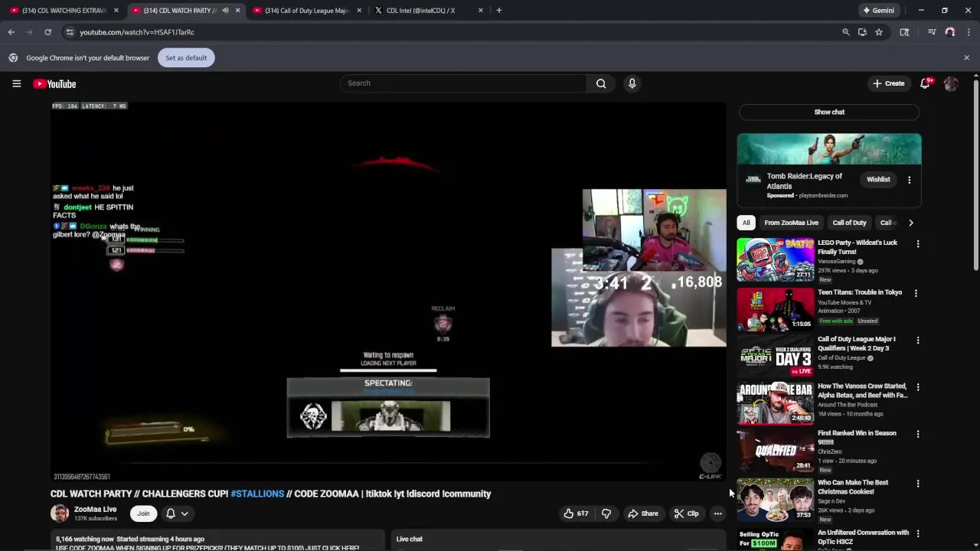Expand more filter chips with arrow
Screen dimensions: 980x551
[910, 223]
